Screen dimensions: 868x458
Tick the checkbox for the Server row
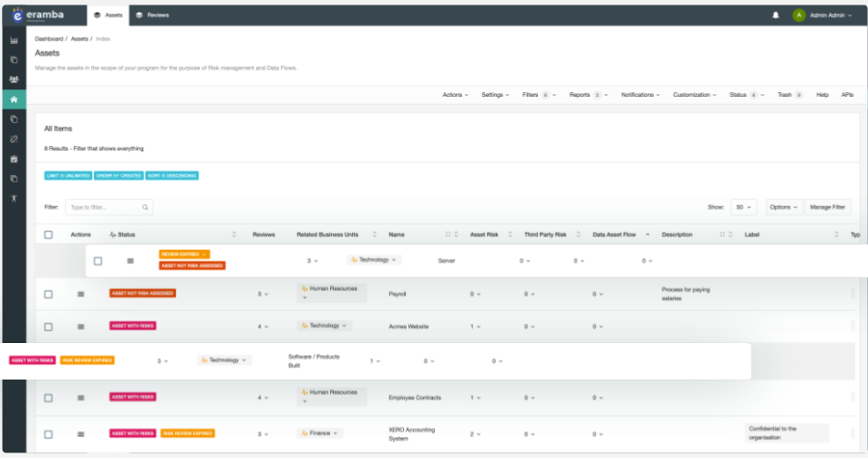(98, 261)
